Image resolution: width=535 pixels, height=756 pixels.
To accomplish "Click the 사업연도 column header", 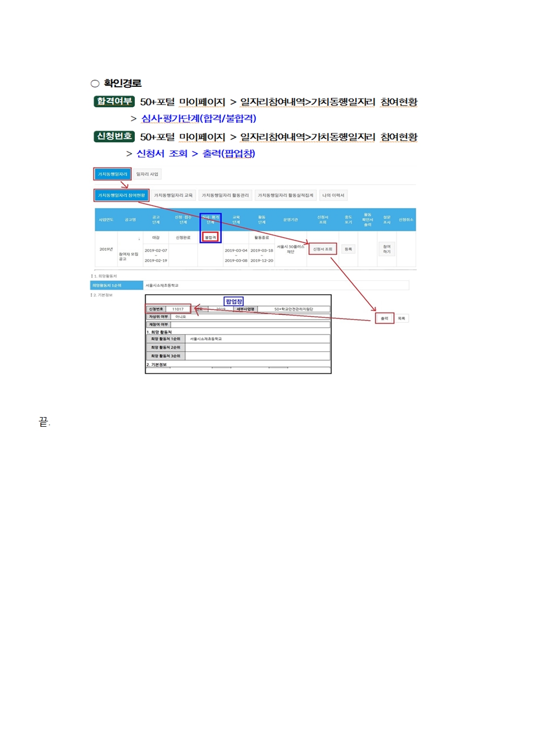I will pyautogui.click(x=106, y=219).
